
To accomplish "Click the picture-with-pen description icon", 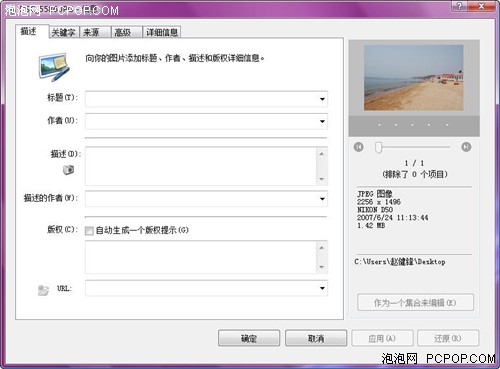I will pyautogui.click(x=54, y=67).
